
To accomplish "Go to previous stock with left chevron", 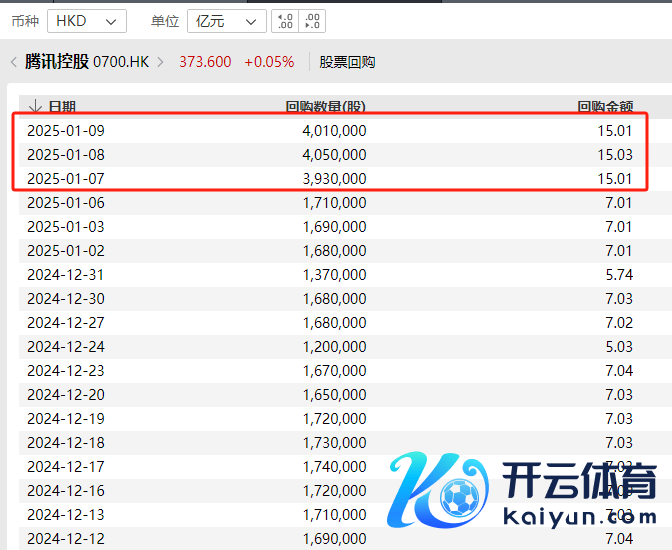I will [13, 62].
